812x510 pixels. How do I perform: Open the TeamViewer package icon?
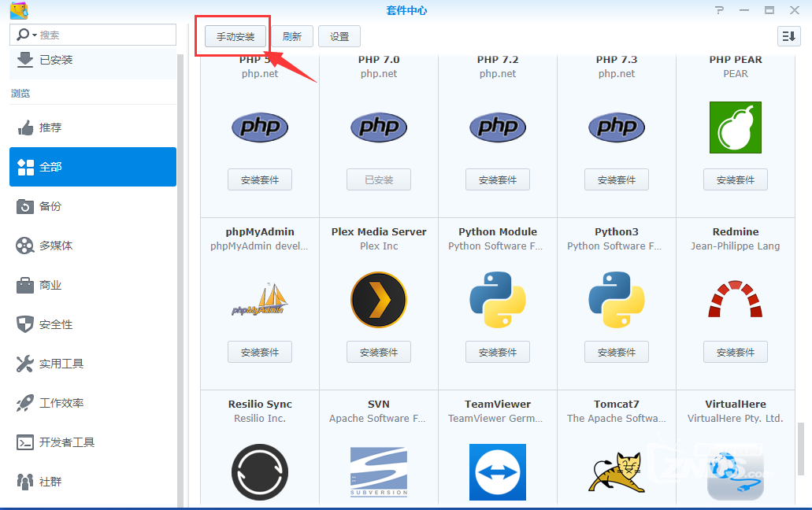pyautogui.click(x=498, y=471)
